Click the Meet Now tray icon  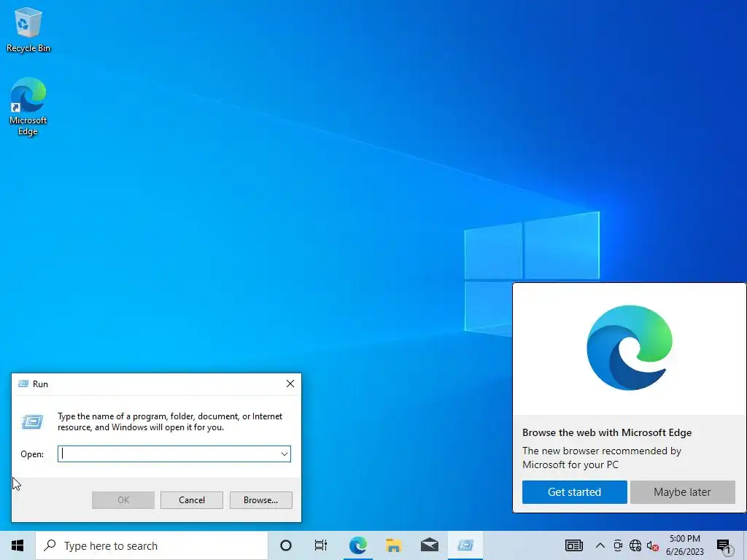[618, 545]
